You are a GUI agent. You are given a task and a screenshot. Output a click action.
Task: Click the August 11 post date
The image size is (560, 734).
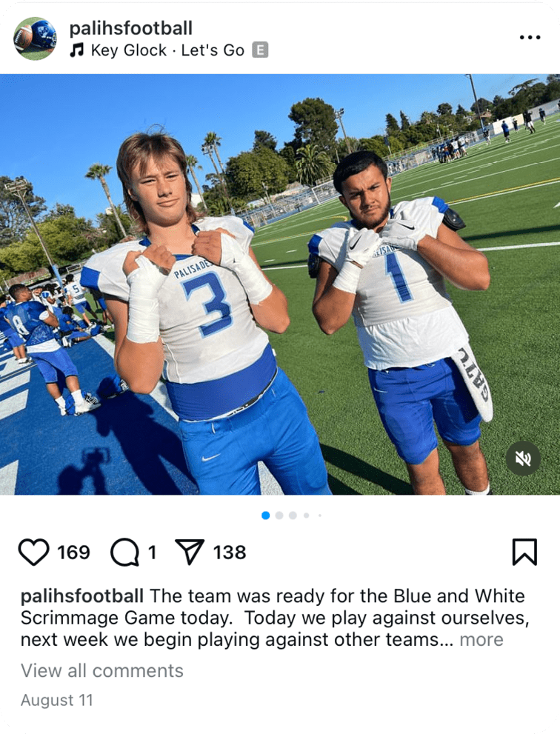(56, 700)
